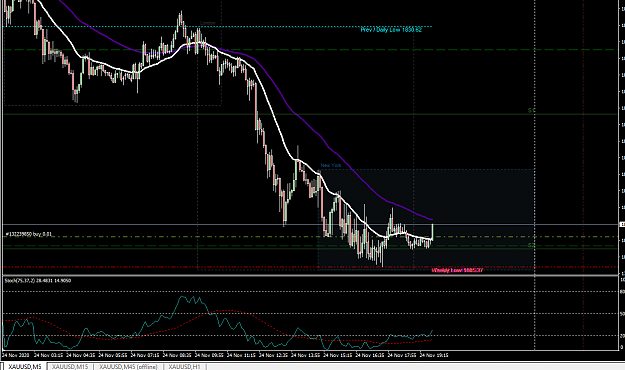This screenshot has height=370, width=625.
Task: Click the '24 Nov 2020' time axis label
Action: 16,355
